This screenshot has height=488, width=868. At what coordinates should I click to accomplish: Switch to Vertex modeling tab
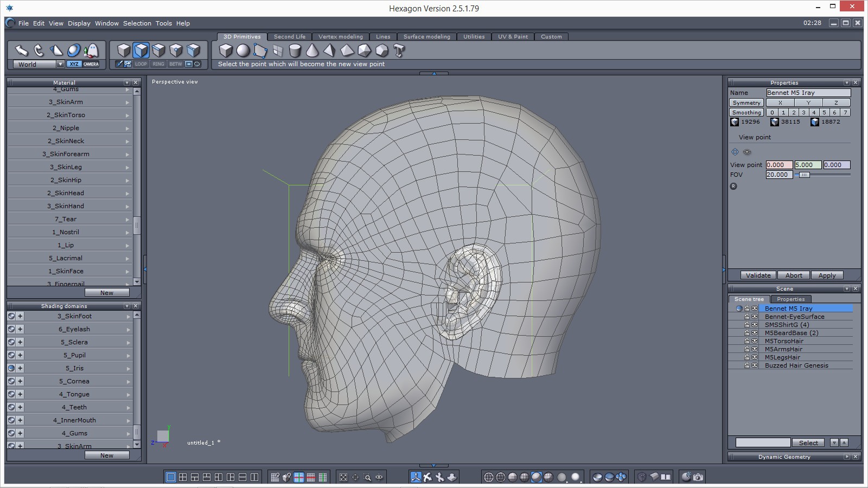(341, 37)
